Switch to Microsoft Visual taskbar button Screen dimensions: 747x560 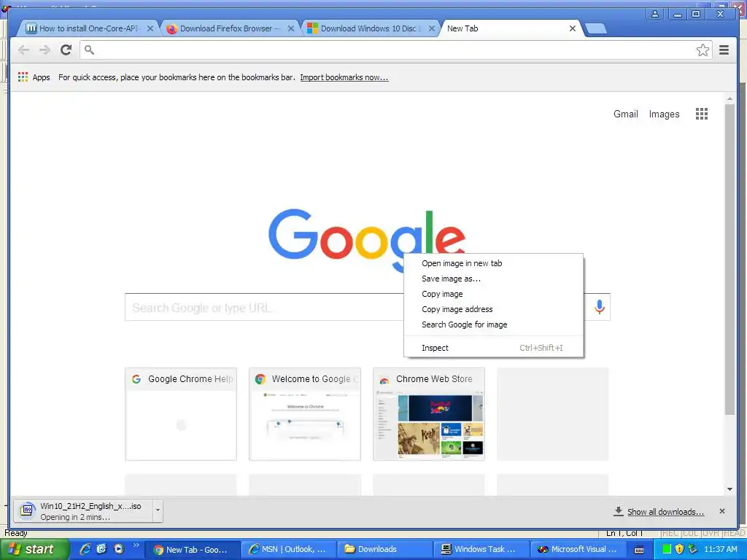pos(578,549)
